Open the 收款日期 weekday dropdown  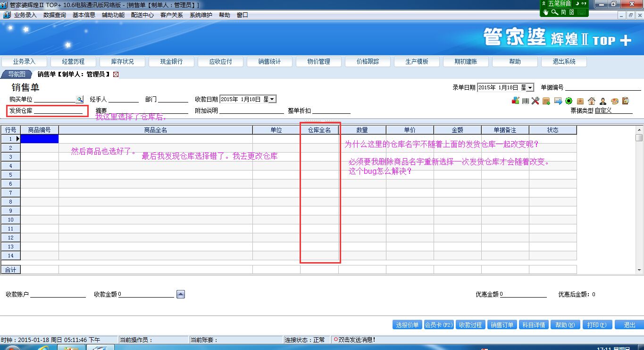[272, 99]
